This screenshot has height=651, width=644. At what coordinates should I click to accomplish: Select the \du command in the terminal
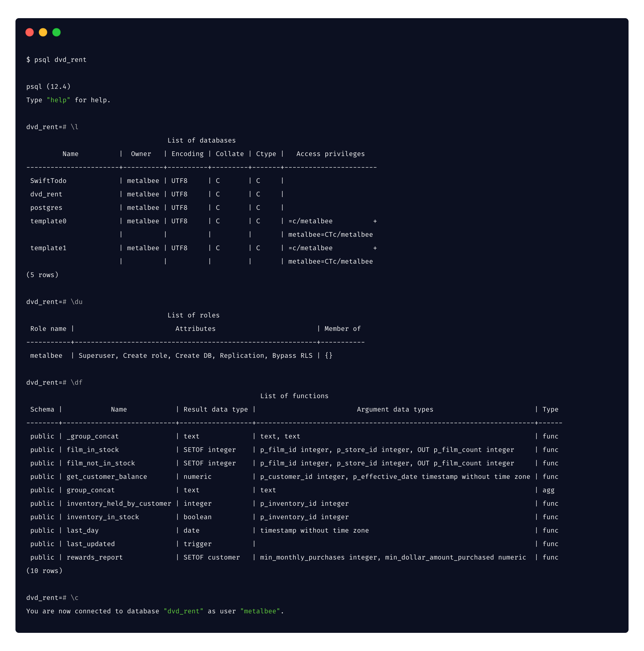tap(77, 302)
